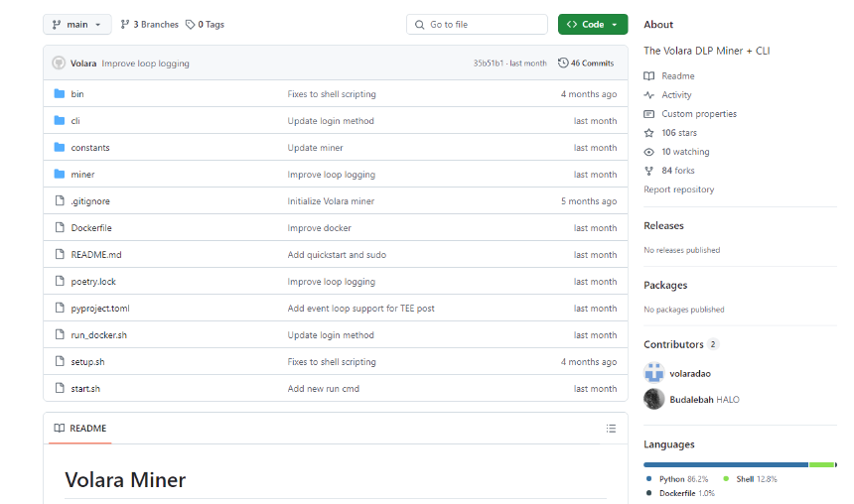The image size is (854, 504).
Task: Click the magnifier icon in Go to file
Action: pos(419,25)
